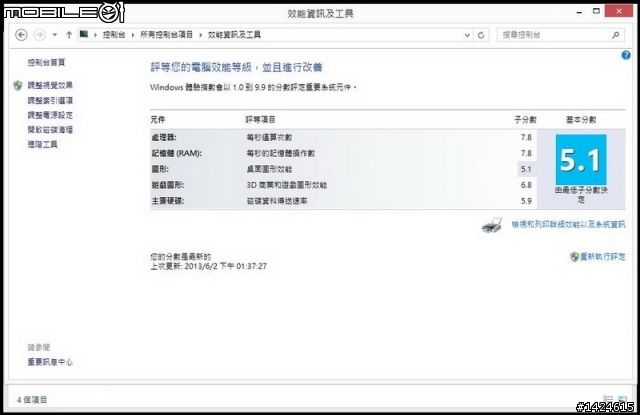Click the 子分數 column header
This screenshot has width=640, height=415.
click(x=525, y=120)
